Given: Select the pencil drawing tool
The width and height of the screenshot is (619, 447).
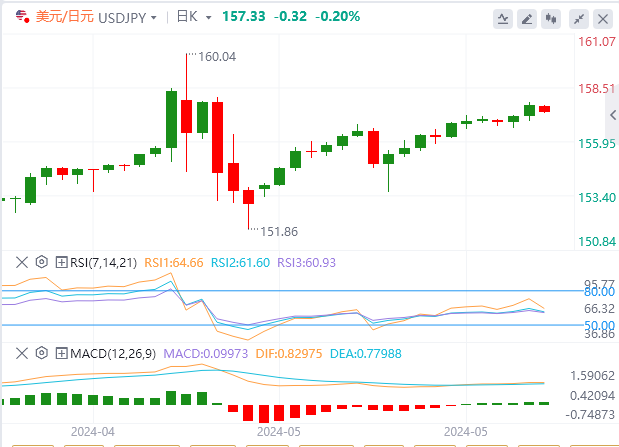Looking at the screenshot, I should [x=527, y=19].
